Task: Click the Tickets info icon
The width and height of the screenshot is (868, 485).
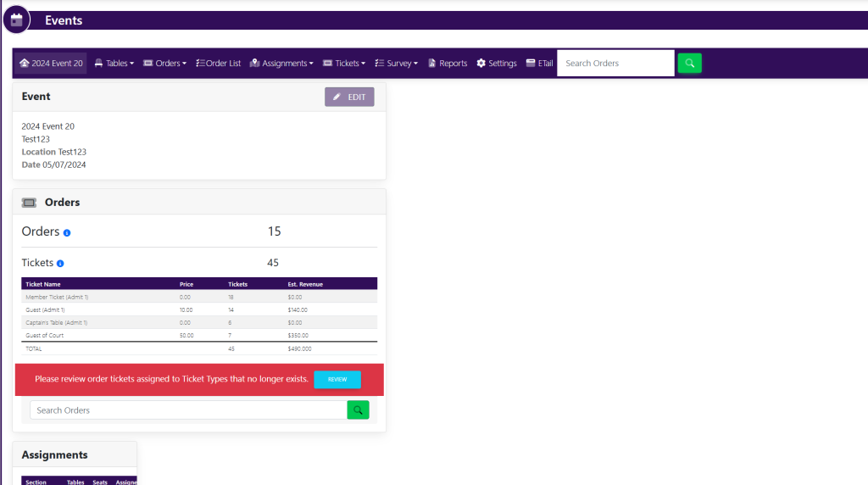Action: pyautogui.click(x=60, y=264)
